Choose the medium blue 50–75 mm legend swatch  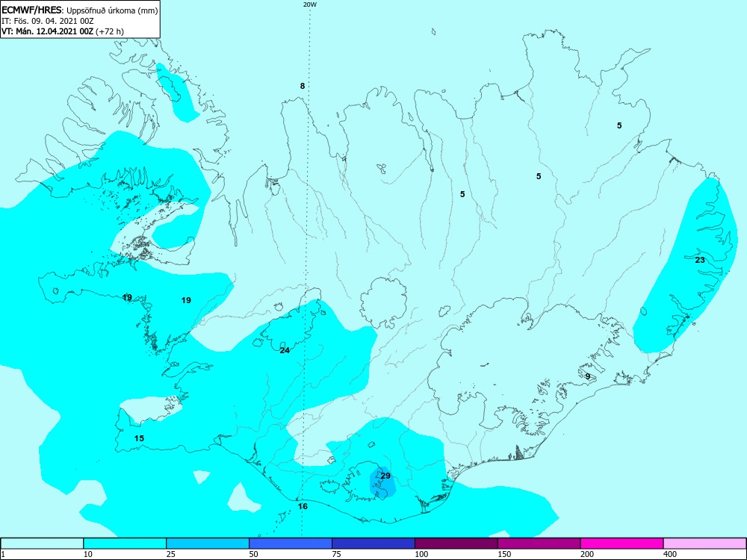click(291, 544)
